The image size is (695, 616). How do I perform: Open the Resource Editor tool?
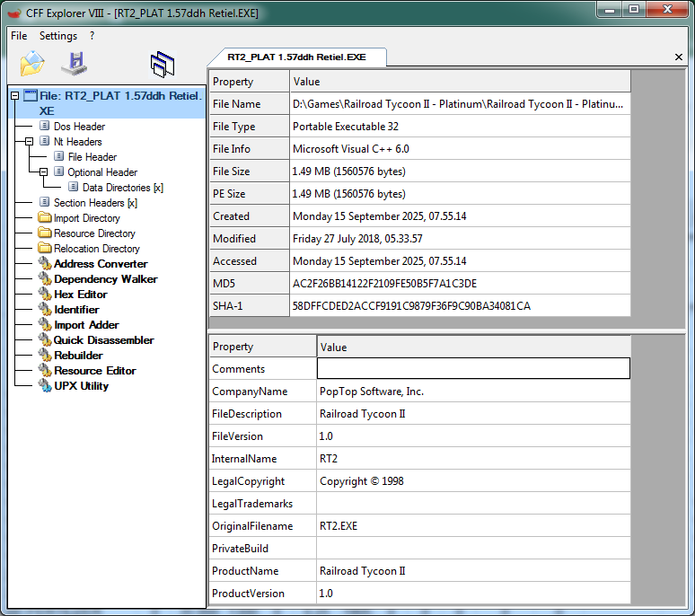pos(94,371)
